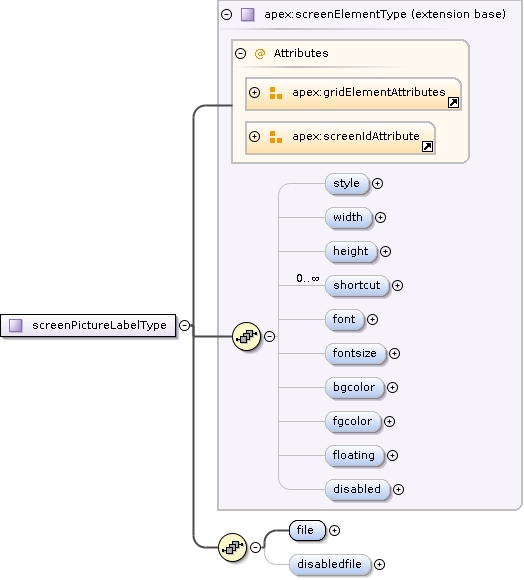This screenshot has width=524, height=580.
Task: Expand the style element
Action: click(378, 183)
